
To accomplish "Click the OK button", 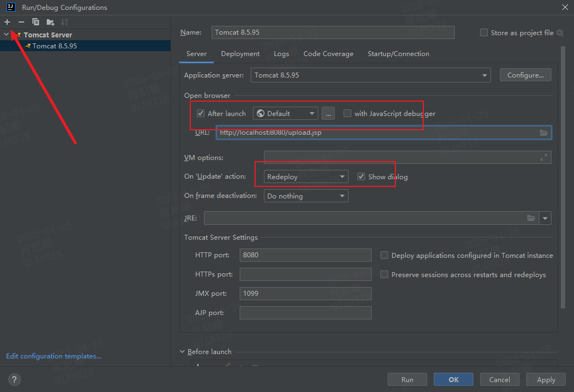I will (454, 379).
